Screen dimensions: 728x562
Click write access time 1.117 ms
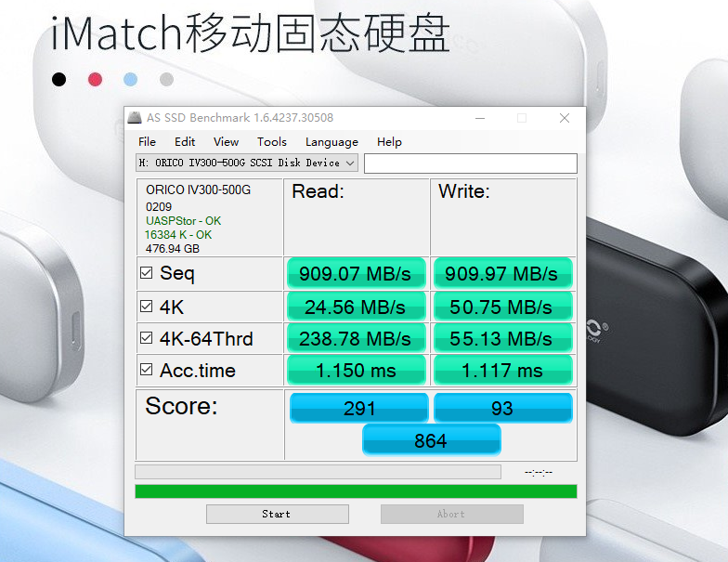pyautogui.click(x=503, y=370)
